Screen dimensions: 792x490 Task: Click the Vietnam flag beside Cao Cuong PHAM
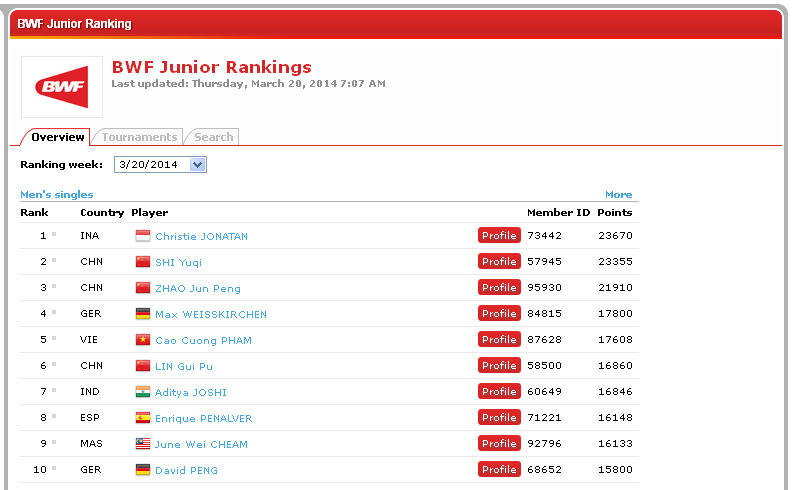point(142,340)
